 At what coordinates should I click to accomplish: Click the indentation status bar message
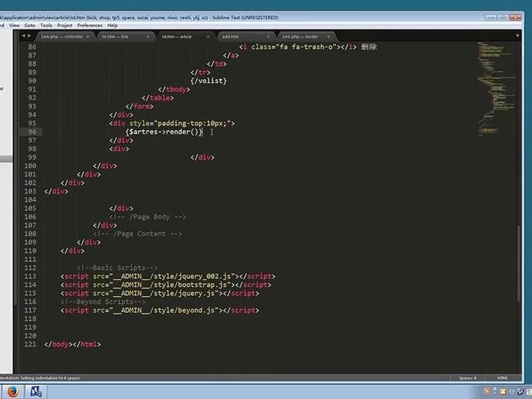(40, 378)
